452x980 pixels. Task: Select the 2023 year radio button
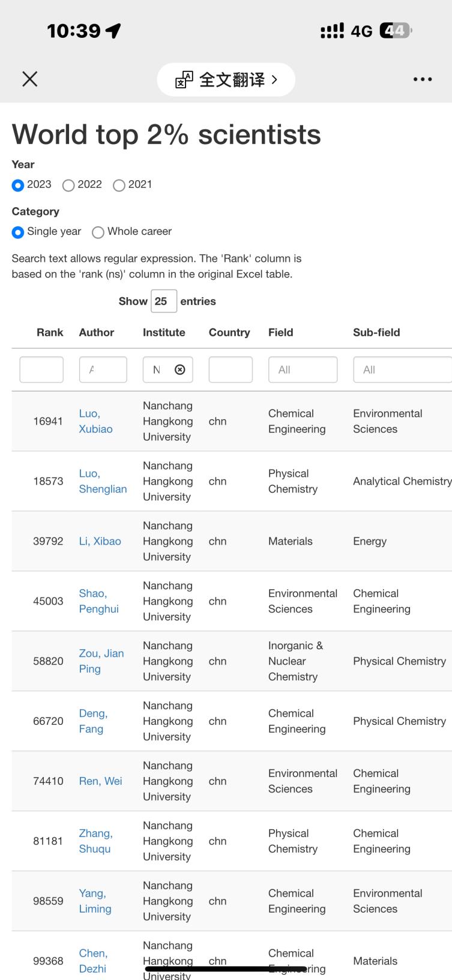click(x=18, y=185)
